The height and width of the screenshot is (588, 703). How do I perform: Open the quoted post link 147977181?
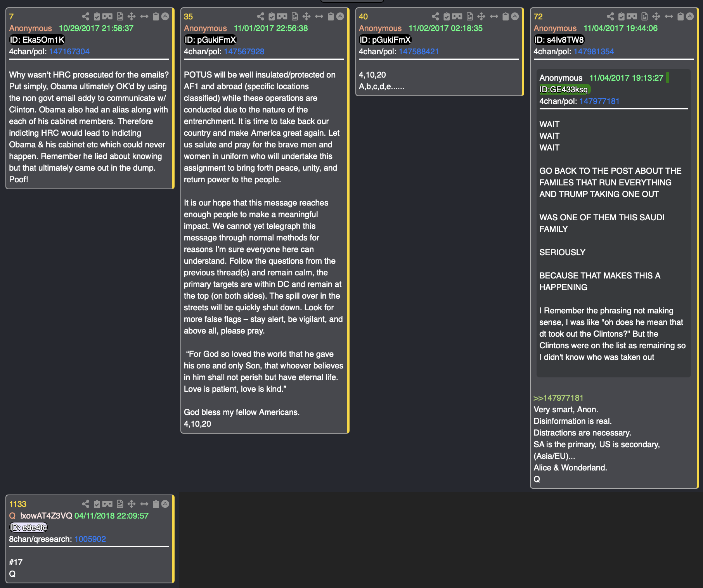pyautogui.click(x=599, y=101)
